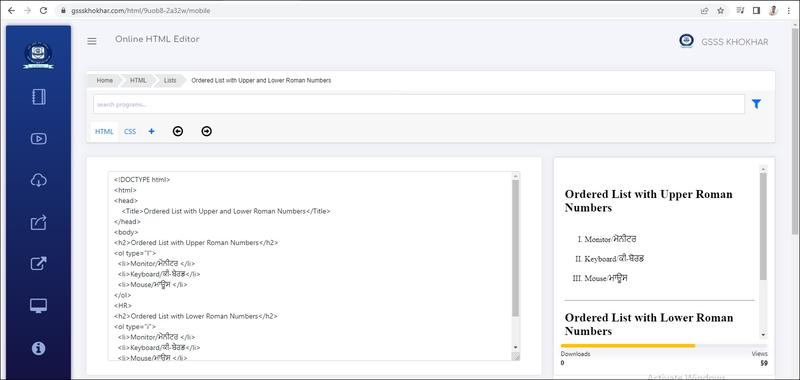Click the browser back arrow

[x=12, y=10]
